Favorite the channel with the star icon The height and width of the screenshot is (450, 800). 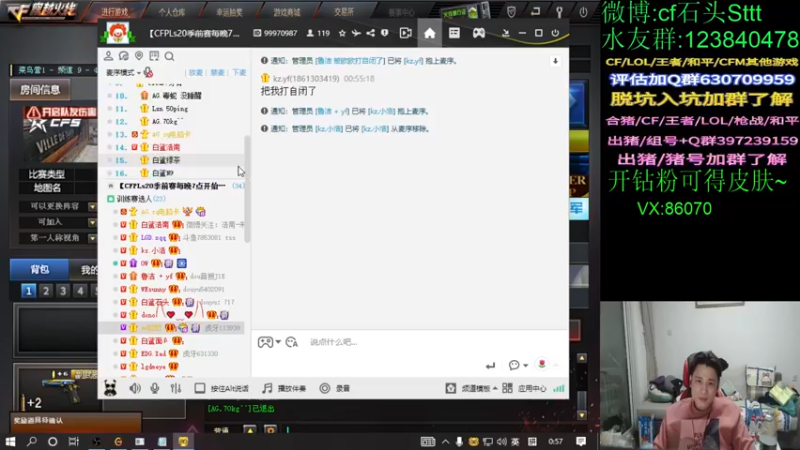[342, 33]
